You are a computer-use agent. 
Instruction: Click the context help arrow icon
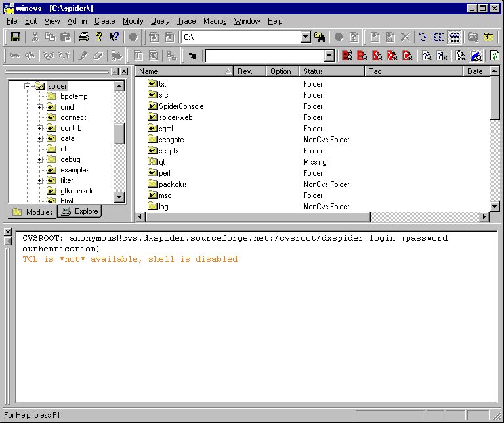point(114,37)
